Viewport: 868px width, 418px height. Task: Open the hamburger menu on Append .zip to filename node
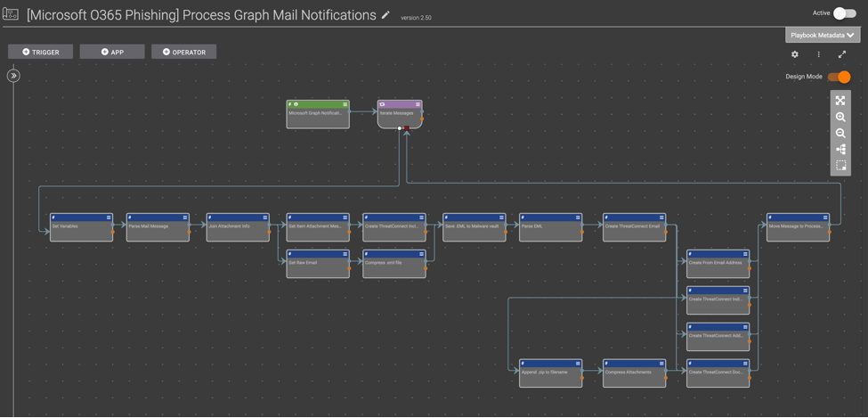click(578, 363)
